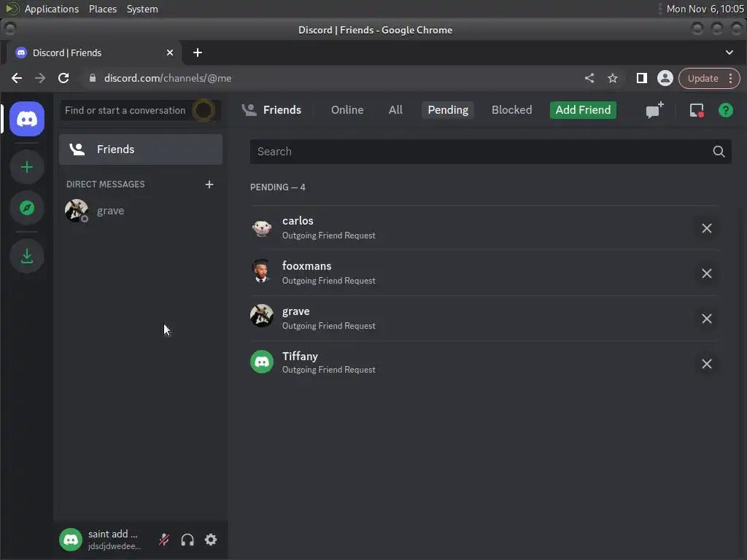Click Chrome Update button

click(703, 78)
